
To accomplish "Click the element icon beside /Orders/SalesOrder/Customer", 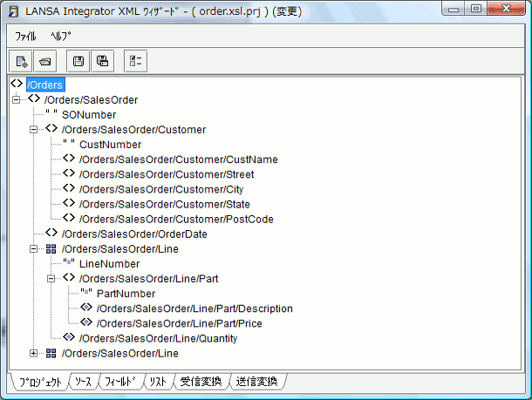I will (x=51, y=128).
